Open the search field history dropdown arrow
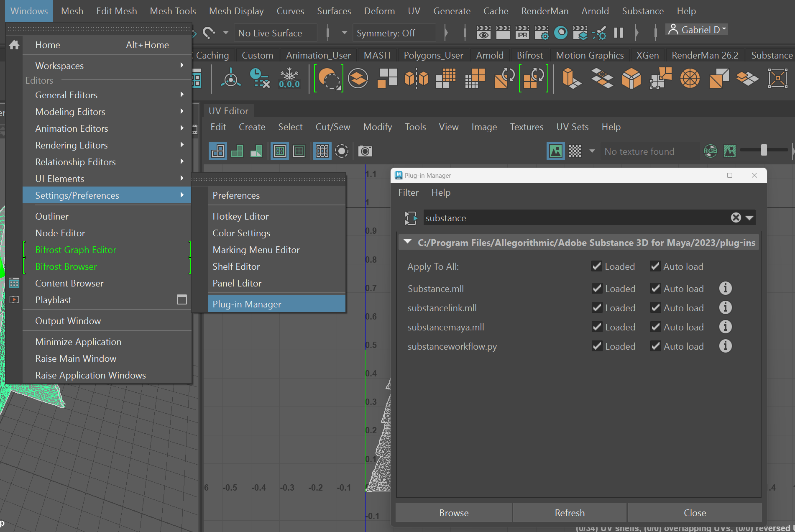 point(749,218)
